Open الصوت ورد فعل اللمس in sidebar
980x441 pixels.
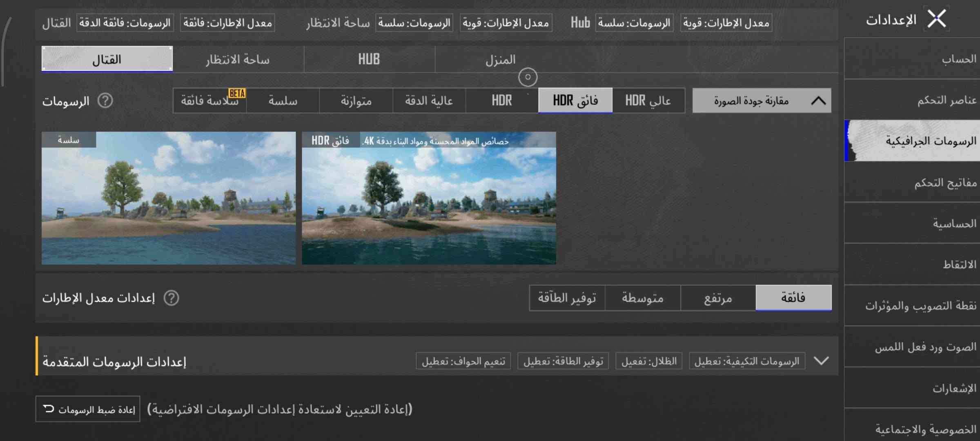(912, 347)
